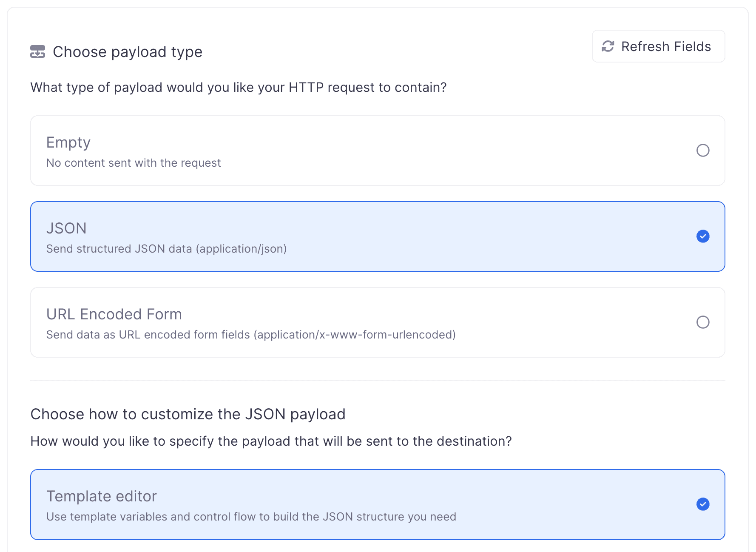
Task: Click the Choose how to customize heading
Action: click(188, 414)
